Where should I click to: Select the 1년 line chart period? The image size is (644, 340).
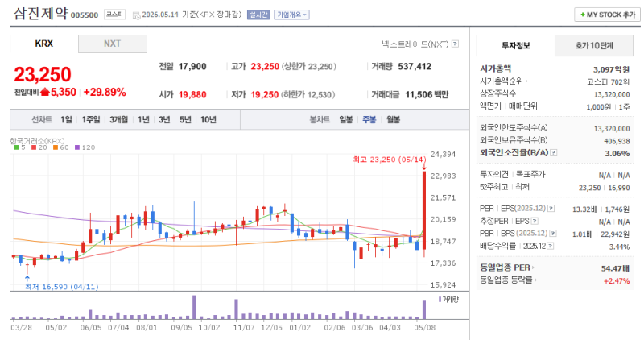click(143, 119)
